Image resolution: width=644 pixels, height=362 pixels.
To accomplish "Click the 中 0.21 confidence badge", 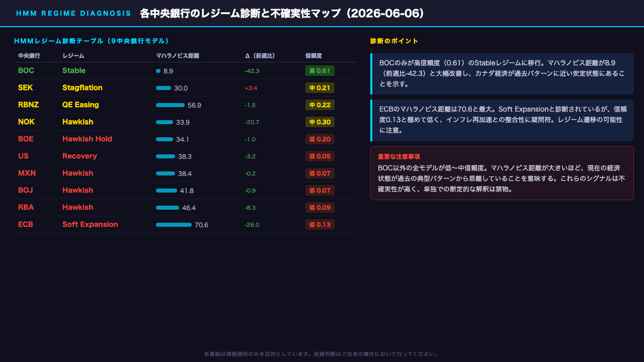I will [320, 88].
